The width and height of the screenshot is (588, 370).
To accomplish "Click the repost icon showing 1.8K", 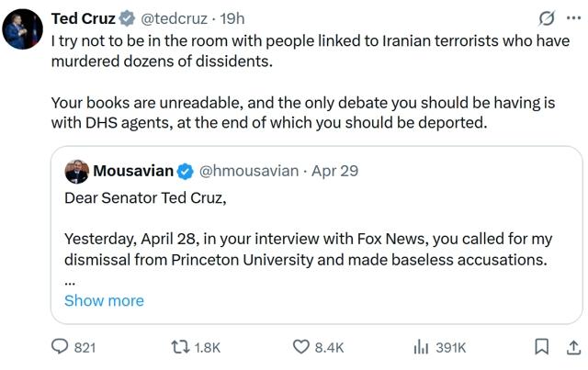I will point(196,347).
